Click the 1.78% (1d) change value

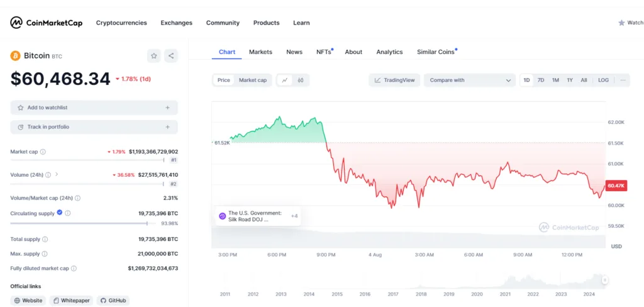(x=133, y=79)
